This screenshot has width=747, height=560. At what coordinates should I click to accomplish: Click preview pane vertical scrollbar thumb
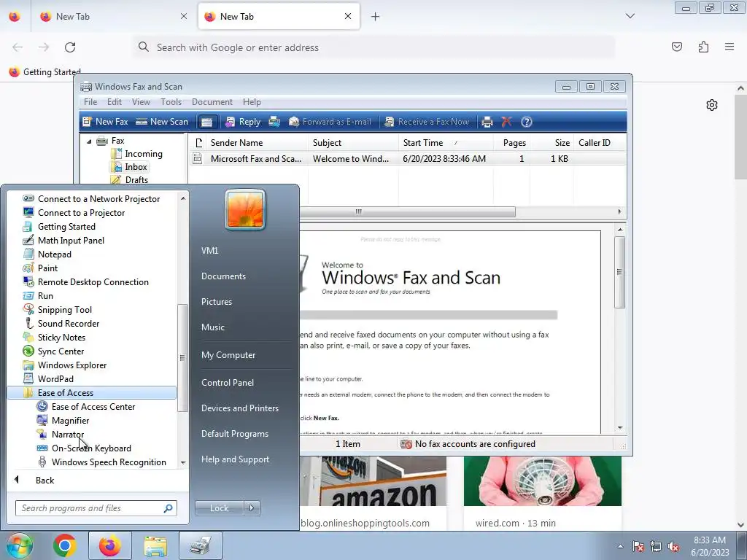pos(619,272)
